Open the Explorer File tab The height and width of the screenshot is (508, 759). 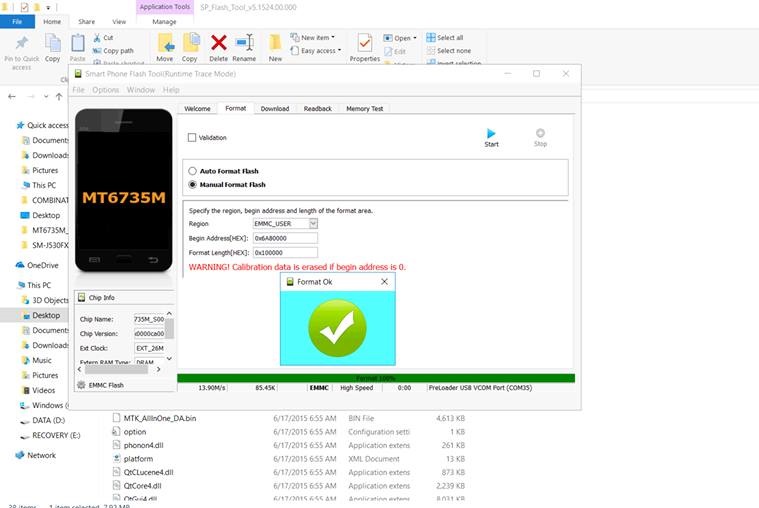[17, 22]
